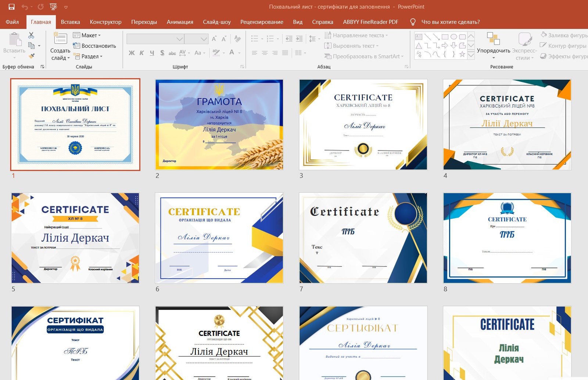
Task: Toggle italic with the К button
Action: point(141,53)
